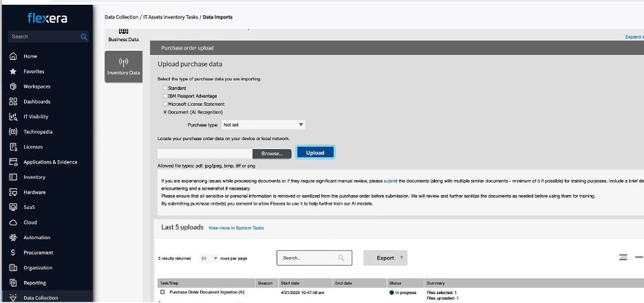
Task: Click the Upload button
Action: click(x=315, y=153)
